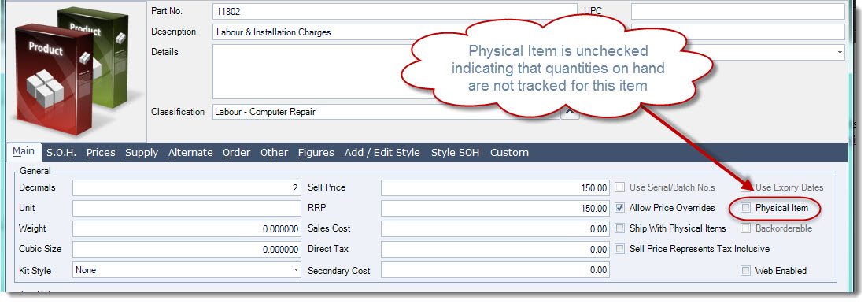This screenshot has height=304, width=868.
Task: Tick Sell Price Represents Tax Inclusive
Action: tap(620, 249)
